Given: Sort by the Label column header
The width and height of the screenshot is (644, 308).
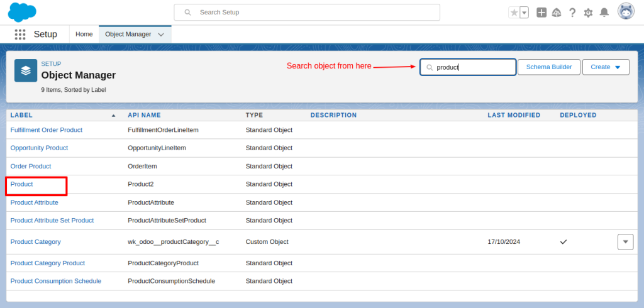Looking at the screenshot, I should [x=21, y=116].
